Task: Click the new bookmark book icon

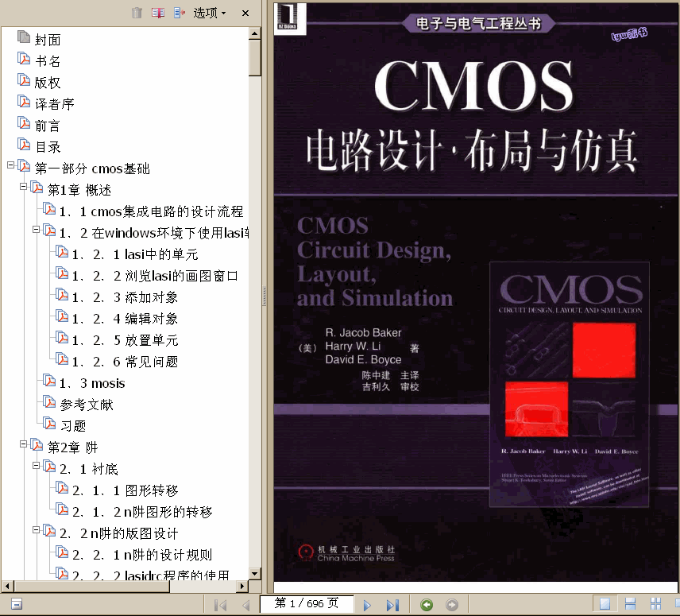Action: pyautogui.click(x=158, y=13)
